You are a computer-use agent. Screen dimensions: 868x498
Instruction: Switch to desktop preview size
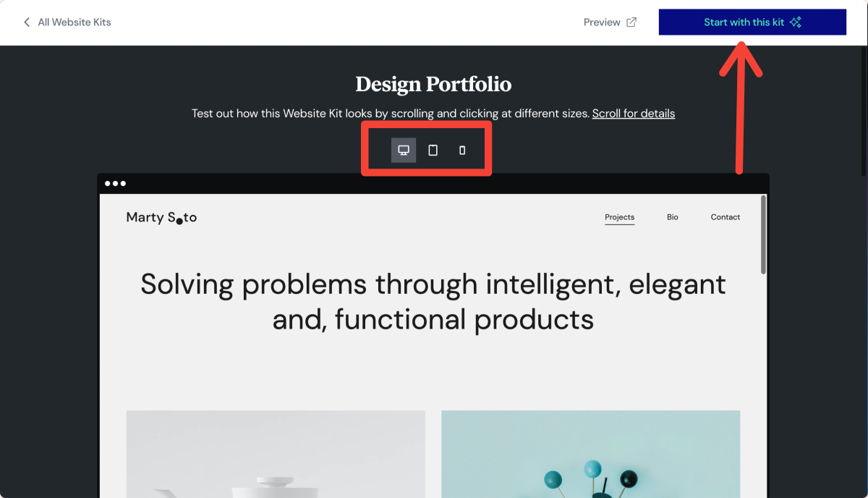[404, 151]
